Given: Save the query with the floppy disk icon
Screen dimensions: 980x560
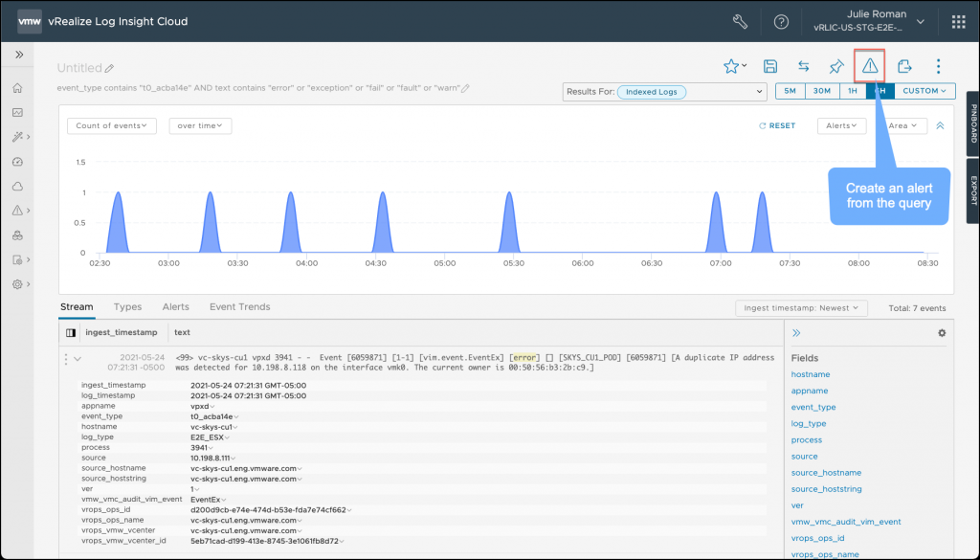Looking at the screenshot, I should click(769, 66).
